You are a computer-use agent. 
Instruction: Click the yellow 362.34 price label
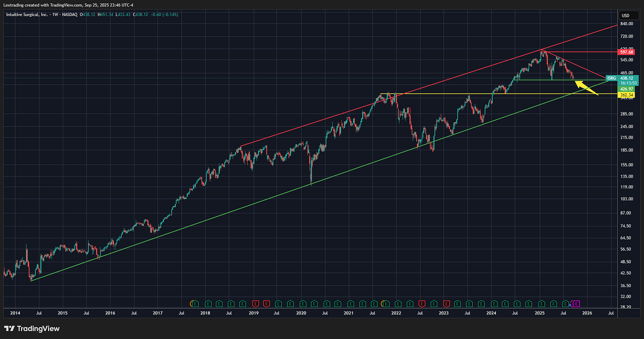tap(627, 95)
